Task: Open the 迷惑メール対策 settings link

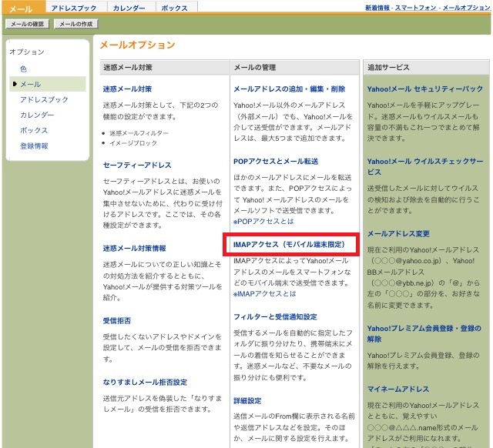Action: (127, 89)
